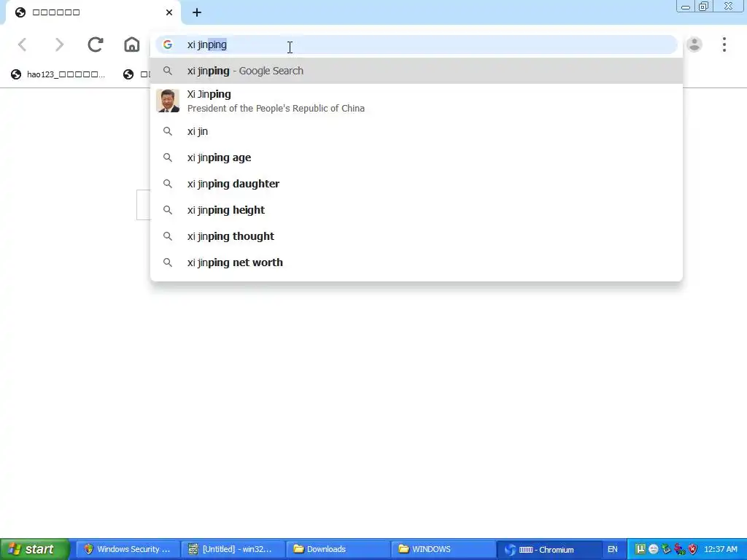The height and width of the screenshot is (560, 747).
Task: Click the EN language indicator
Action: pyautogui.click(x=613, y=549)
